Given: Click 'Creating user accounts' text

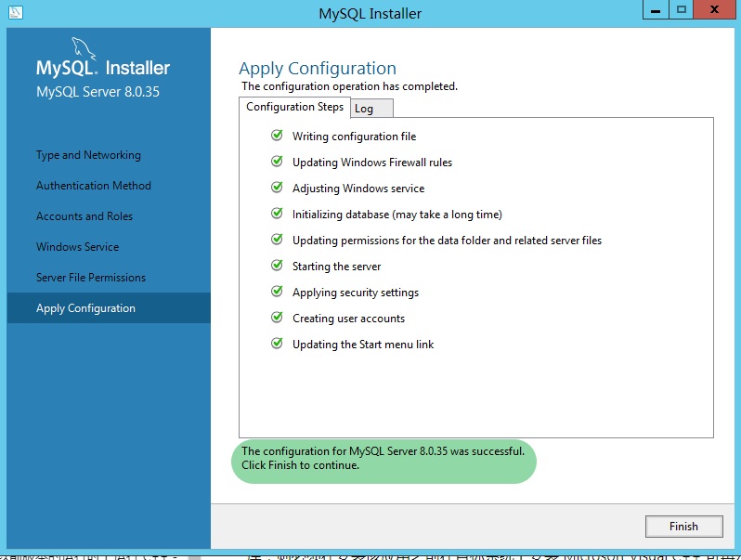Looking at the screenshot, I should coord(348,319).
